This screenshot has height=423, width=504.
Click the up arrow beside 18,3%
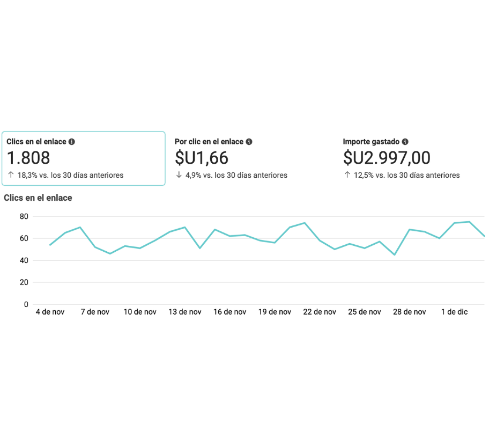[x=11, y=175]
